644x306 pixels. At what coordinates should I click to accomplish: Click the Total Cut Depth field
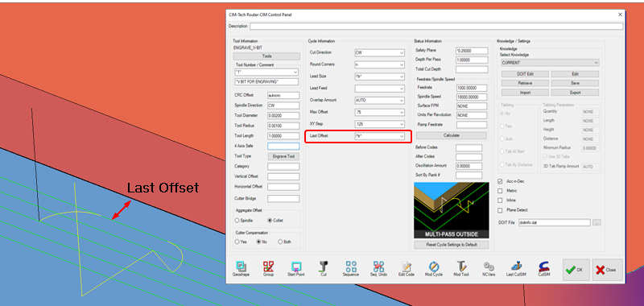pyautogui.click(x=472, y=69)
